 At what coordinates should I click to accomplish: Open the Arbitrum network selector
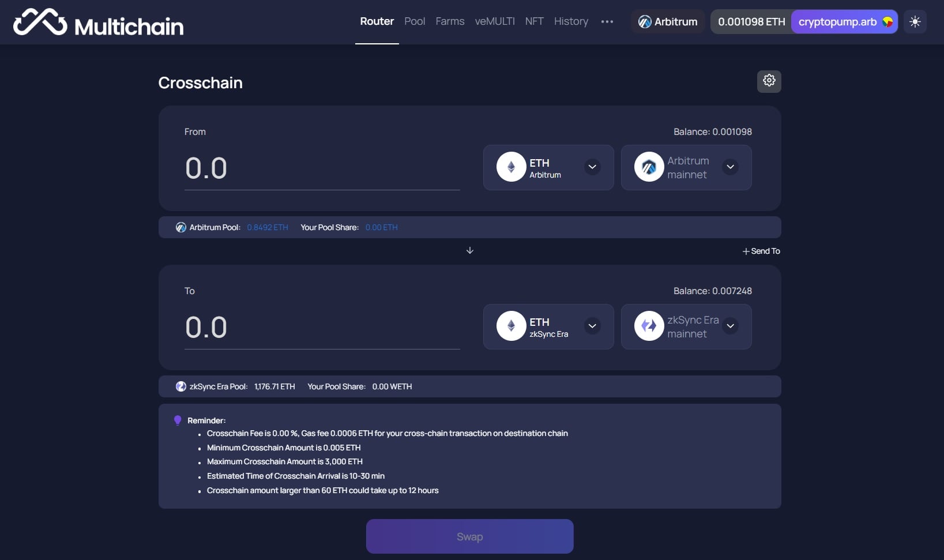point(668,22)
